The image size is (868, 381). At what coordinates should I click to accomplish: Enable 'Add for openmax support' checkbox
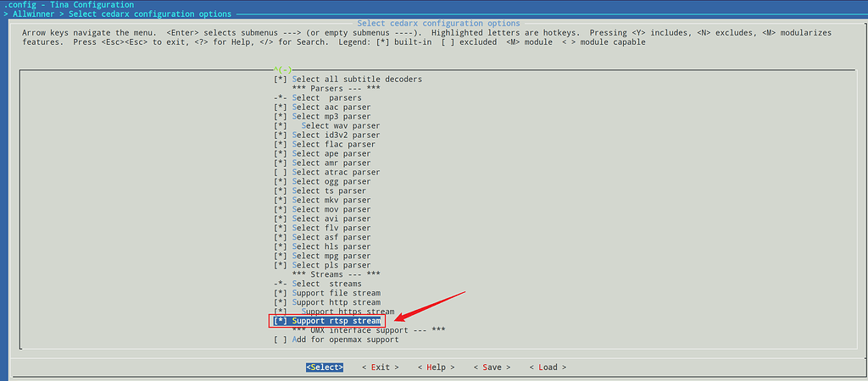point(343,340)
